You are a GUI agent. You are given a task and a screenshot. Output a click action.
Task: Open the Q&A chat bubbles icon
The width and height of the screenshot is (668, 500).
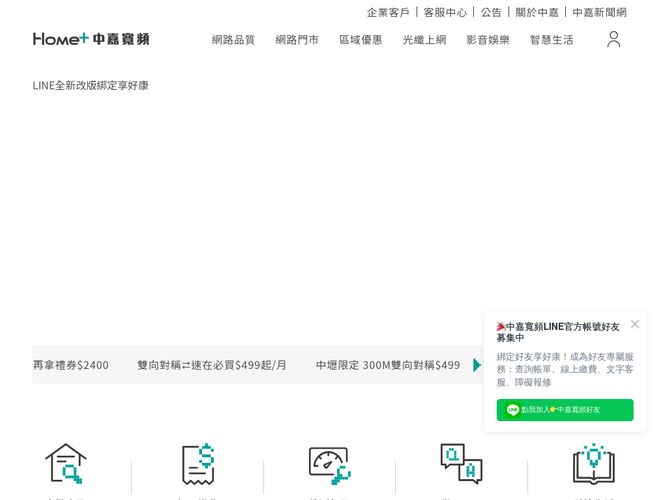point(461,464)
